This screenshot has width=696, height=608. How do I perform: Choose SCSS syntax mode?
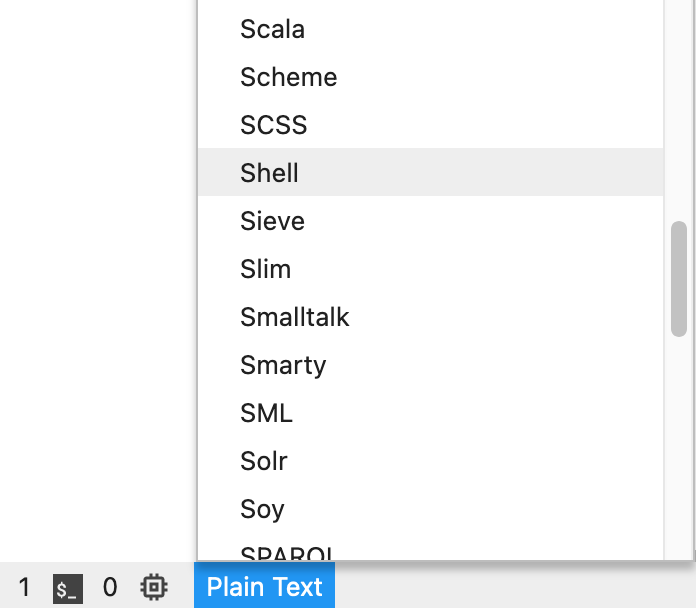[431, 125]
